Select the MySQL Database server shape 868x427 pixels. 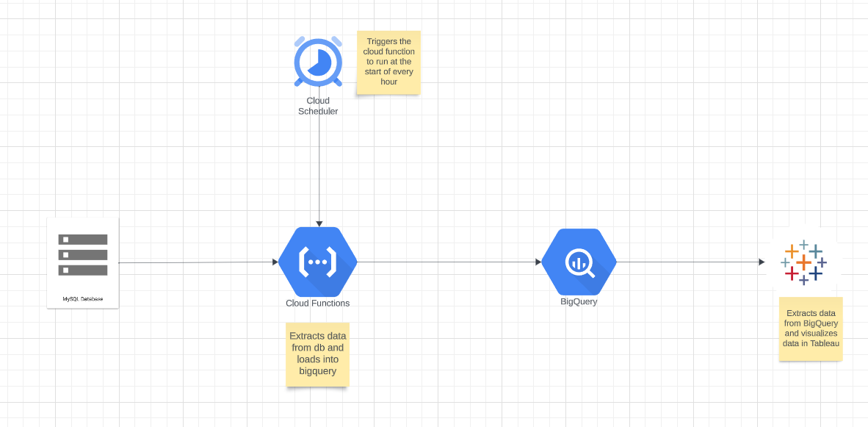tap(82, 262)
